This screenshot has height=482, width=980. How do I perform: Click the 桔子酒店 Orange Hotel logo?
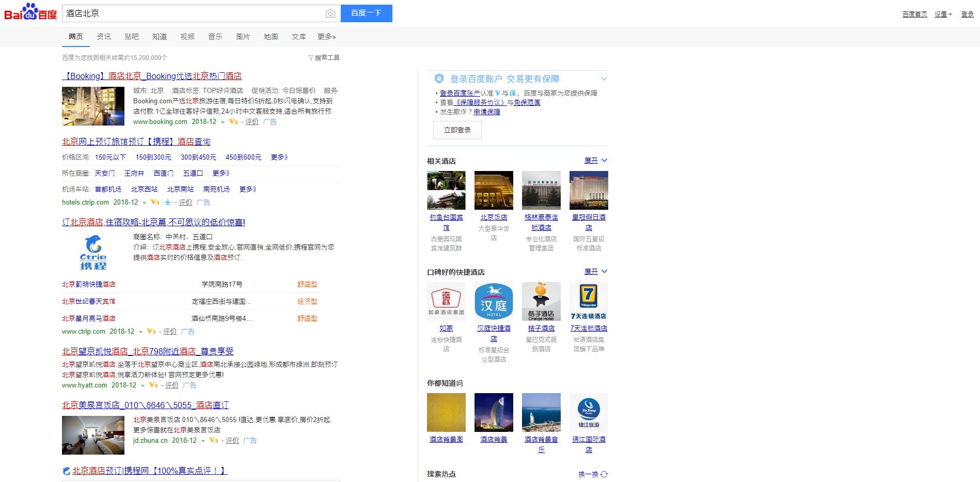coord(541,301)
